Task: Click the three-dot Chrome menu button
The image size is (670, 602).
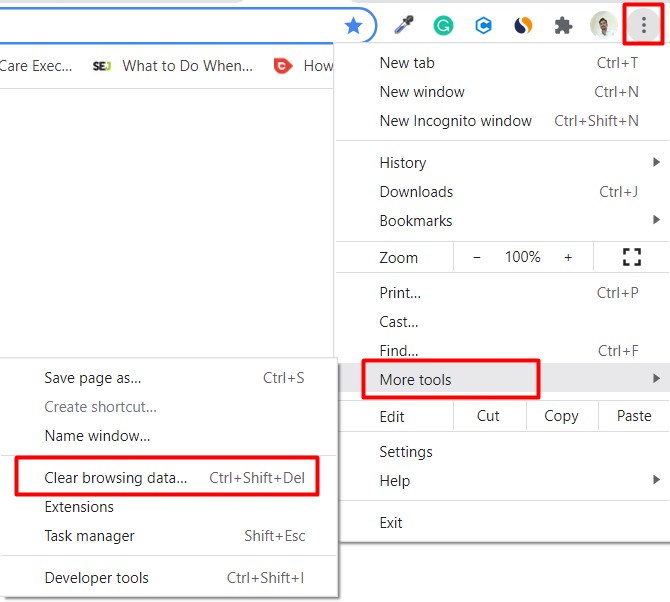Action: (x=644, y=25)
